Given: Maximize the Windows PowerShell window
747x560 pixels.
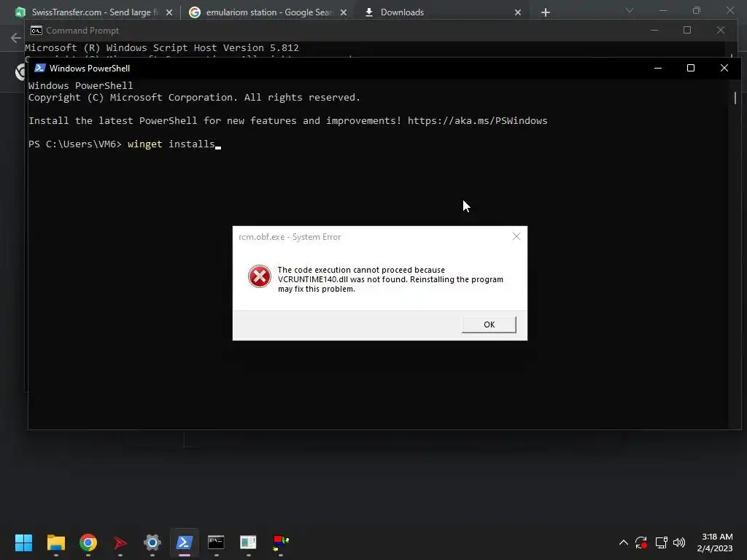Looking at the screenshot, I should pyautogui.click(x=691, y=68).
